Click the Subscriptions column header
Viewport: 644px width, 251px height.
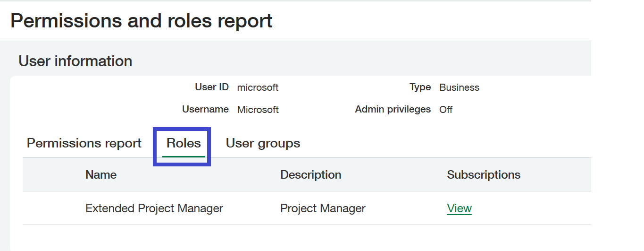[484, 174]
